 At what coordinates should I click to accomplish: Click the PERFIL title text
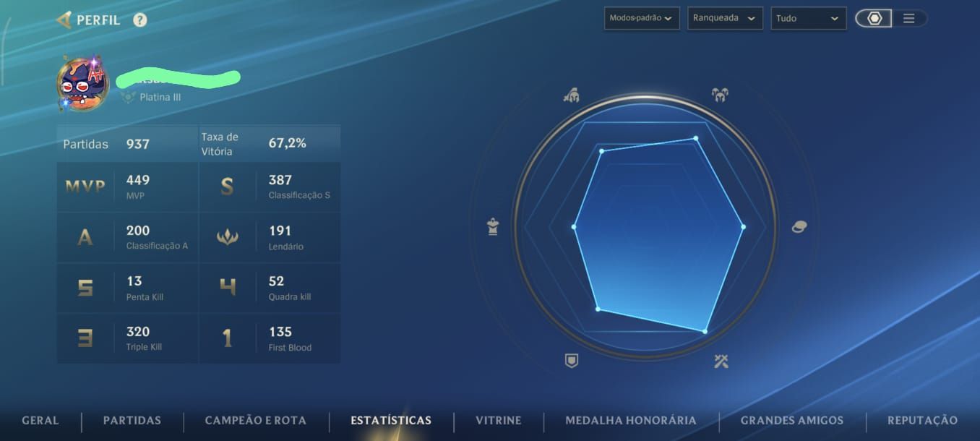point(98,20)
